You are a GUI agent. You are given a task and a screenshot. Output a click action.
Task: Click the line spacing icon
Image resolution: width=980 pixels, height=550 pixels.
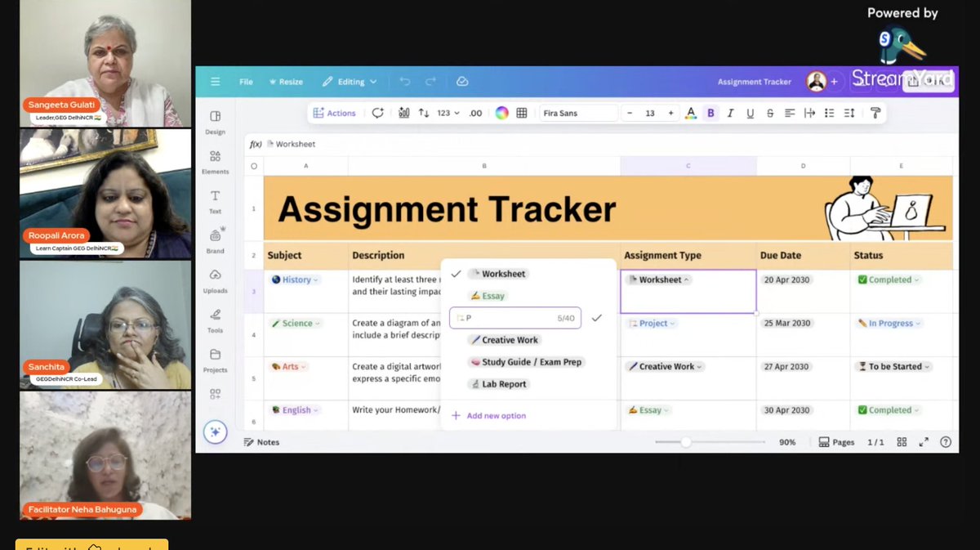[x=849, y=113]
